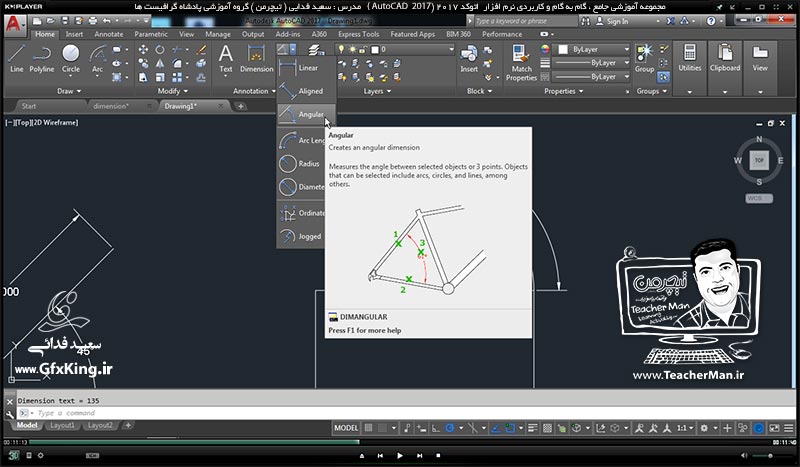Open new drawing tab with plus button
Screen dimensions: 800x467
click(x=240, y=106)
